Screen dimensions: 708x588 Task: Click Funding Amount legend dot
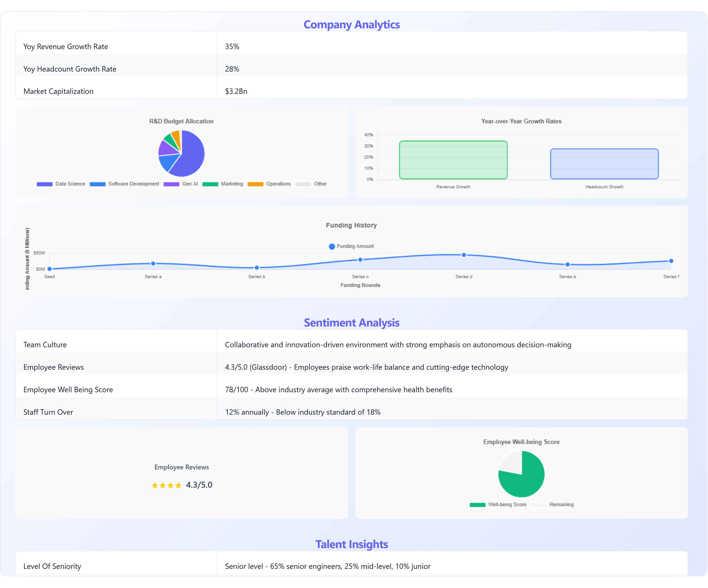click(x=332, y=247)
